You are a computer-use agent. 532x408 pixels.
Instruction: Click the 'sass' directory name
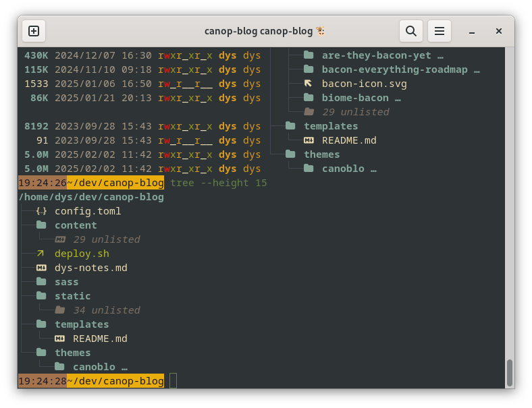[66, 282]
